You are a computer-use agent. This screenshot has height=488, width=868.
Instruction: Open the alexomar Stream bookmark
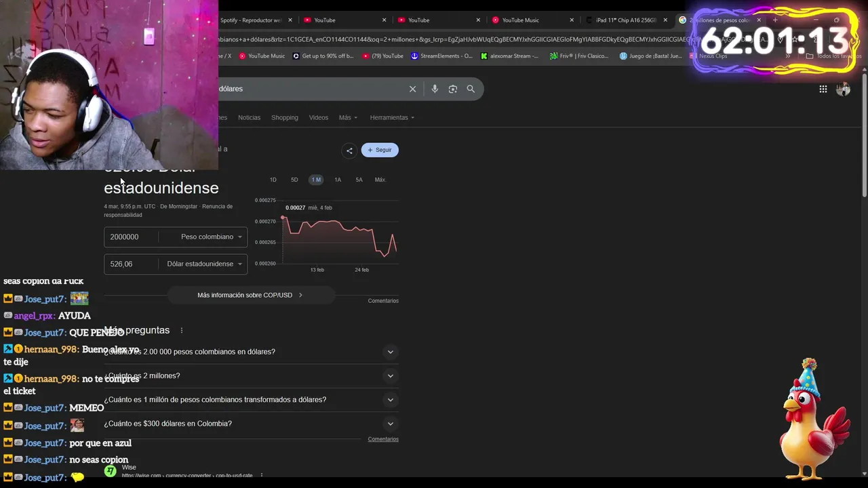point(509,56)
